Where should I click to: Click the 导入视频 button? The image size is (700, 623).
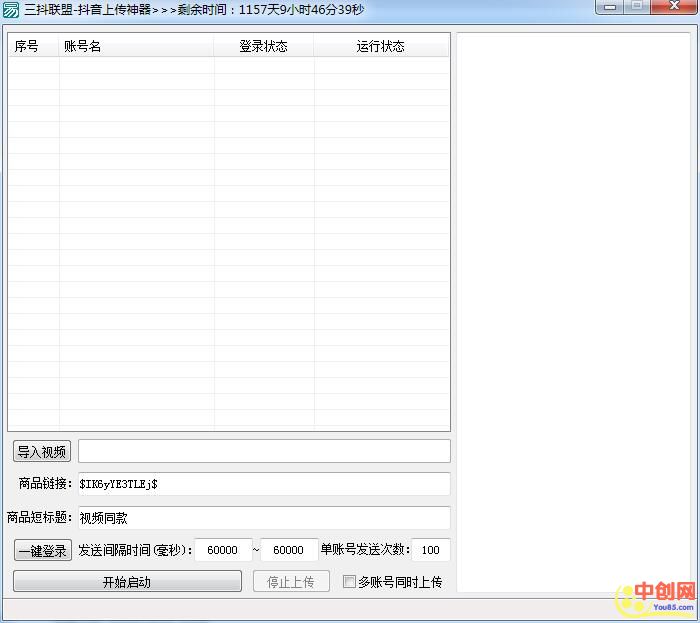click(x=42, y=452)
